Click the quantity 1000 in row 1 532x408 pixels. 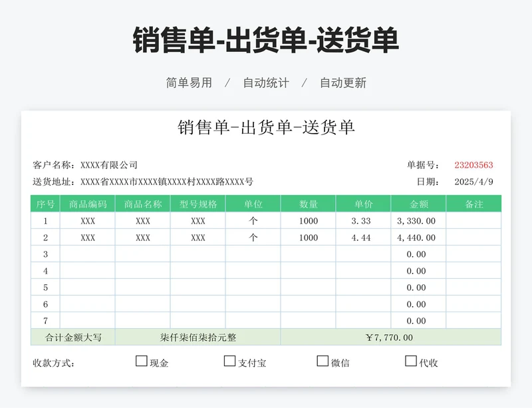tap(309, 221)
